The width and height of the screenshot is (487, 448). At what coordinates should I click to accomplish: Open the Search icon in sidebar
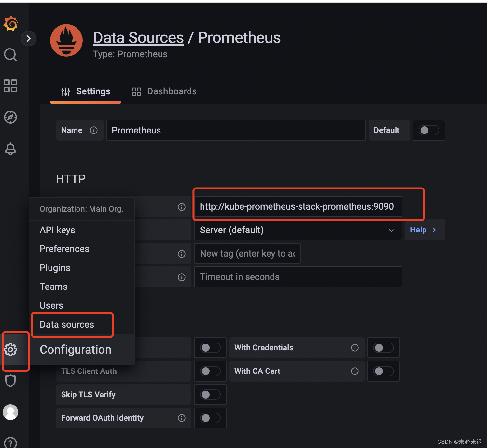[x=10, y=55]
